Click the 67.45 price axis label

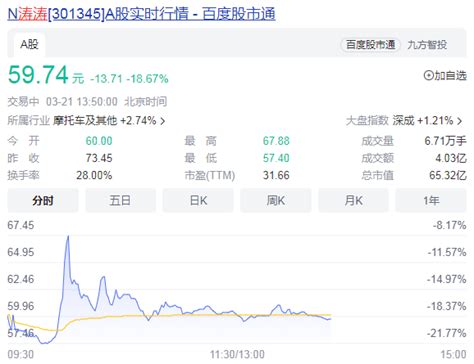21,225
